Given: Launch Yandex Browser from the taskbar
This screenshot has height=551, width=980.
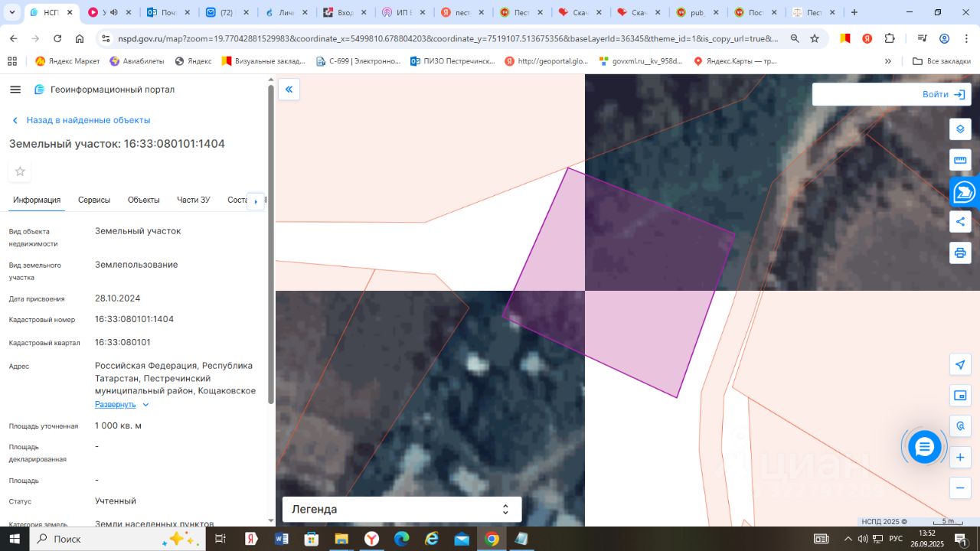Looking at the screenshot, I should click(371, 539).
